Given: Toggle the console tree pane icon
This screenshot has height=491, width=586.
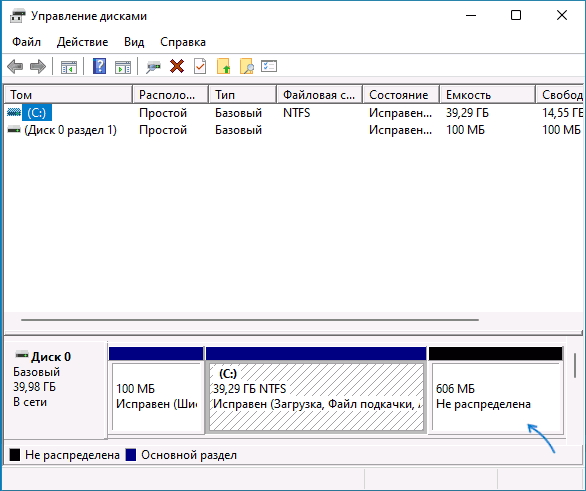Looking at the screenshot, I should coord(69,68).
